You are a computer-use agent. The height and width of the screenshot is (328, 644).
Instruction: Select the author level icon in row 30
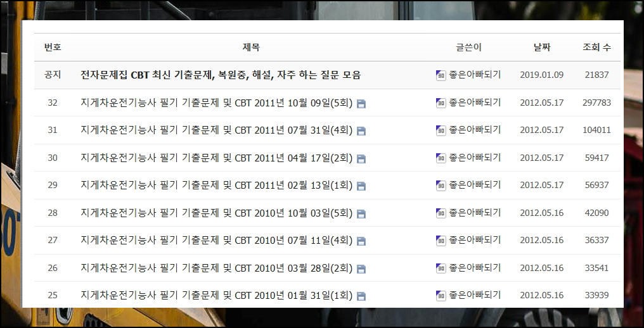441,158
